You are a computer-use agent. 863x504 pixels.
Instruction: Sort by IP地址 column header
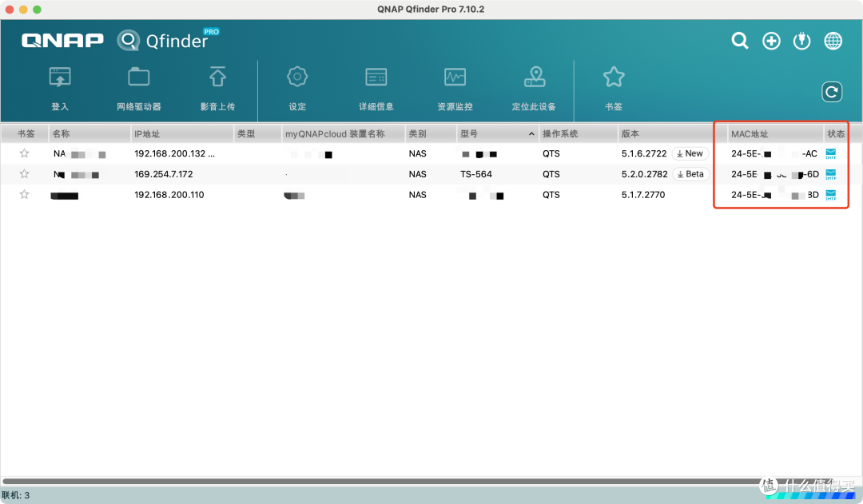pos(181,133)
